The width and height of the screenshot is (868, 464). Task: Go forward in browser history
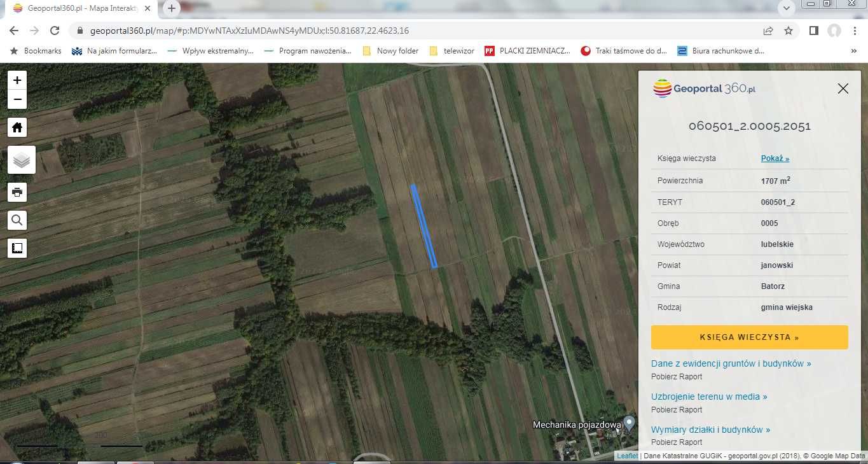[34, 31]
